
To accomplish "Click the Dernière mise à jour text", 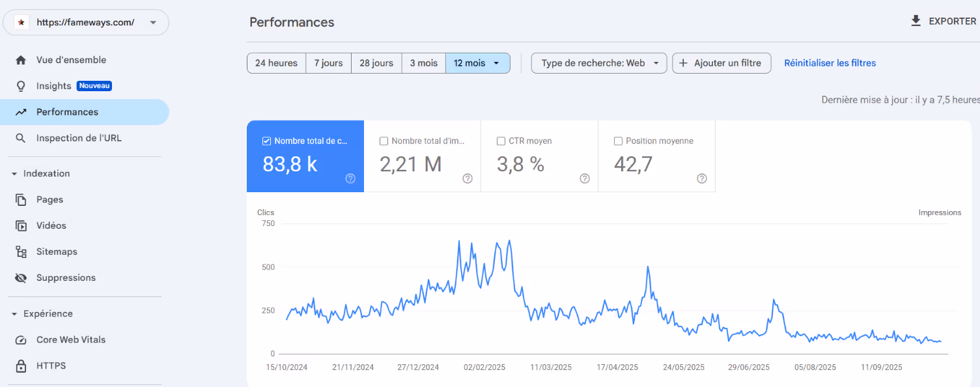I will tap(901, 100).
